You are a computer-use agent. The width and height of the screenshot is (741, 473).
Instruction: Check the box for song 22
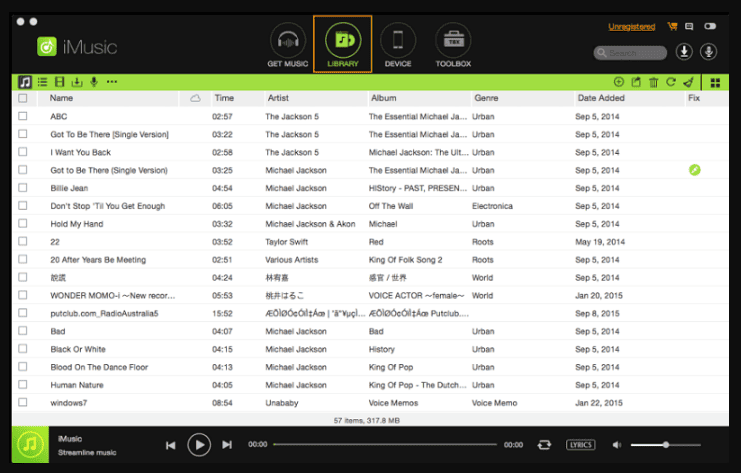coord(22,241)
